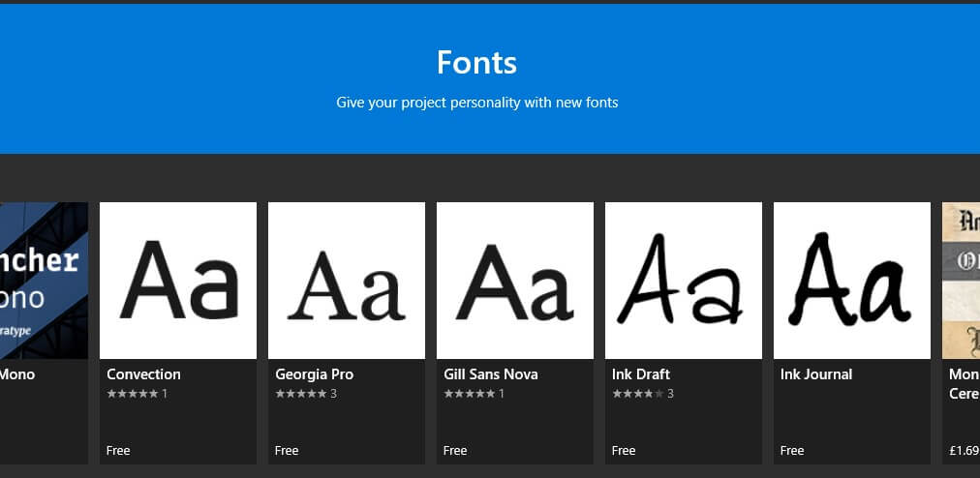
Task: Click the Convection font title
Action: (x=143, y=374)
